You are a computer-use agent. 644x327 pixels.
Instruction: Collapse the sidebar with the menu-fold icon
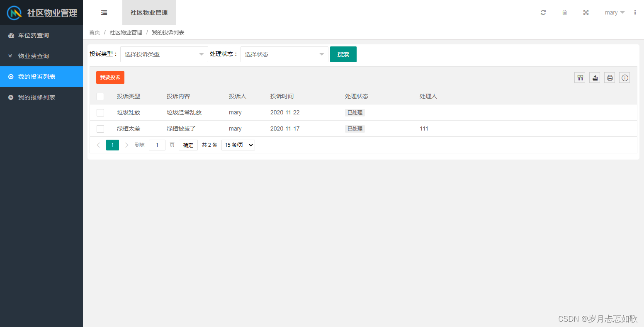[104, 13]
